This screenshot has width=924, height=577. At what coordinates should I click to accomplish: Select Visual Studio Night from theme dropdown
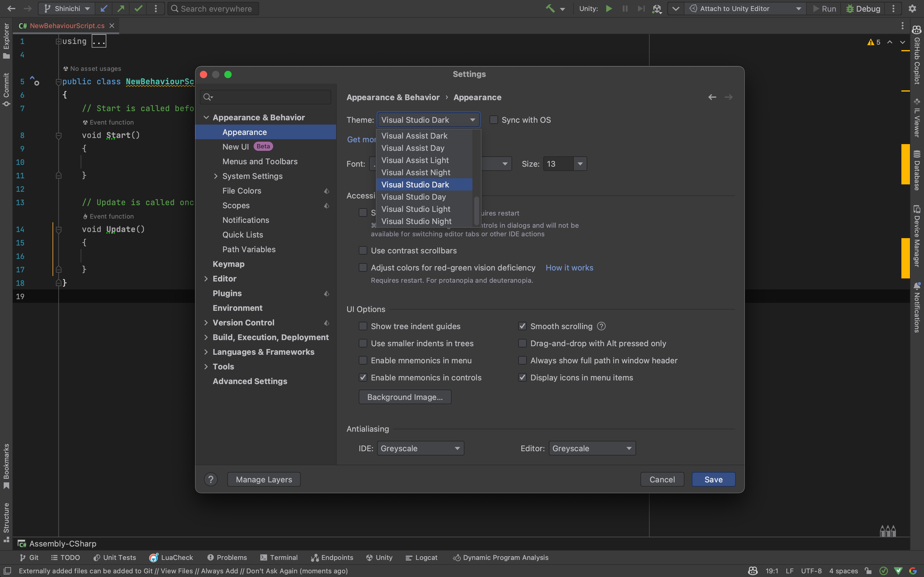pos(416,221)
